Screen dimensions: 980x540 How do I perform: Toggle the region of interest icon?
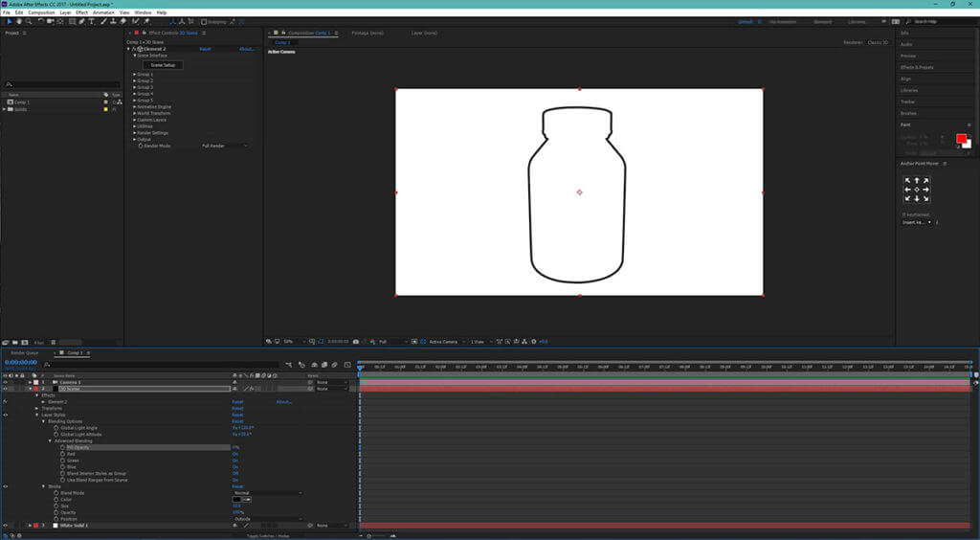414,342
